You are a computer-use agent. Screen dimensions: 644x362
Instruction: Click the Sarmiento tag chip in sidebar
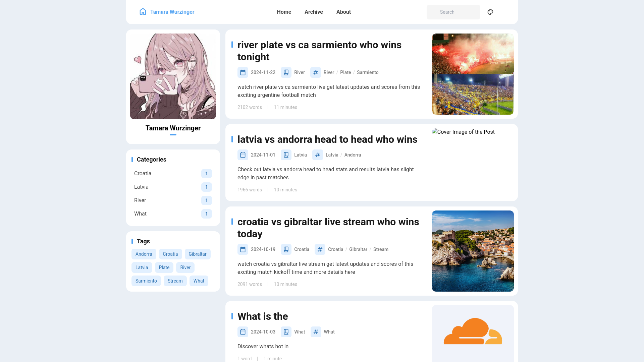pos(146,281)
